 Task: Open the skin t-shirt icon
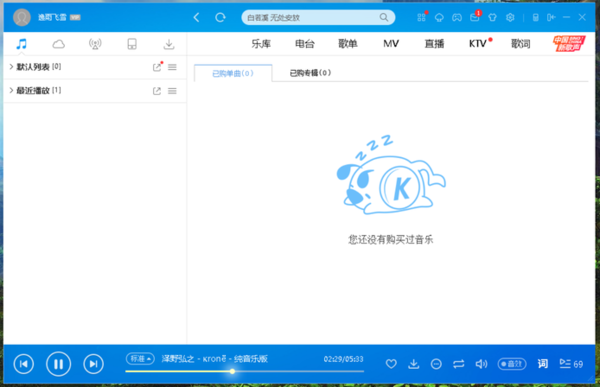492,18
